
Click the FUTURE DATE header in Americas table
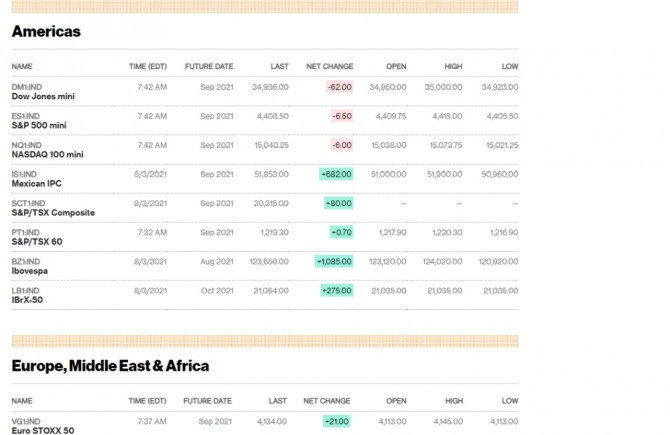[x=209, y=66]
